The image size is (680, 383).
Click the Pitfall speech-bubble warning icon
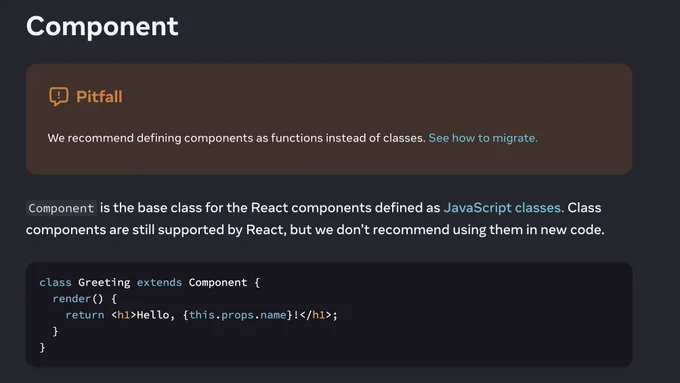click(59, 96)
